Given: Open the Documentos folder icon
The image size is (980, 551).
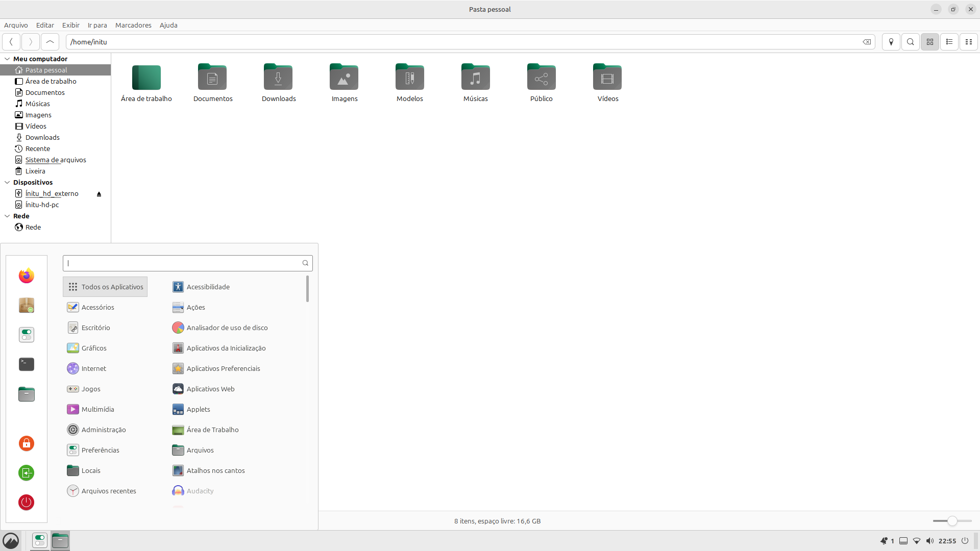Looking at the screenshot, I should [x=212, y=78].
